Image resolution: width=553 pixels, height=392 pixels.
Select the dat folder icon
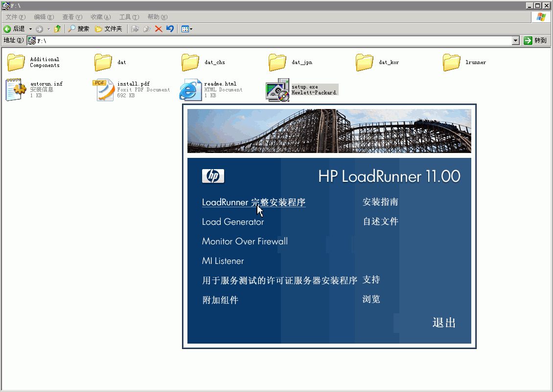[x=103, y=63]
